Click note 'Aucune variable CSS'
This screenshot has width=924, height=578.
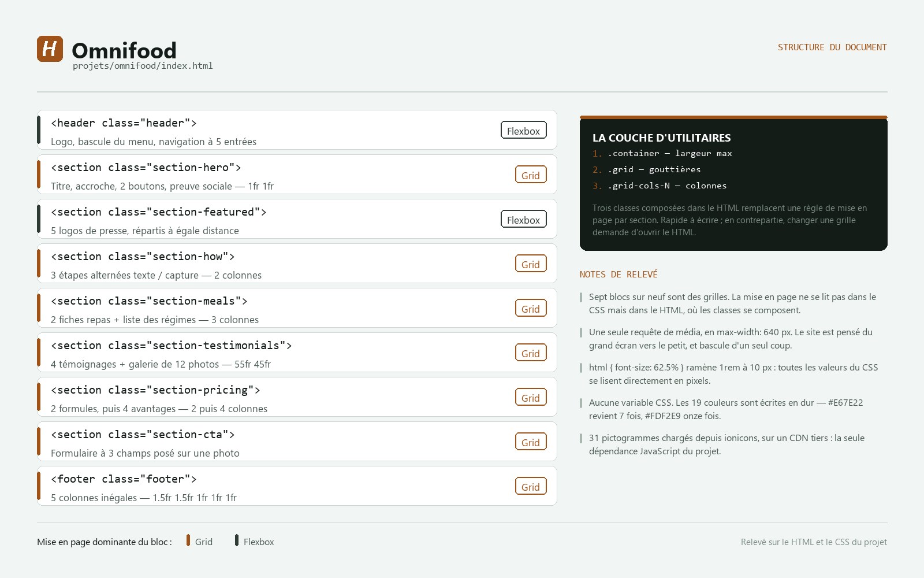tap(725, 409)
